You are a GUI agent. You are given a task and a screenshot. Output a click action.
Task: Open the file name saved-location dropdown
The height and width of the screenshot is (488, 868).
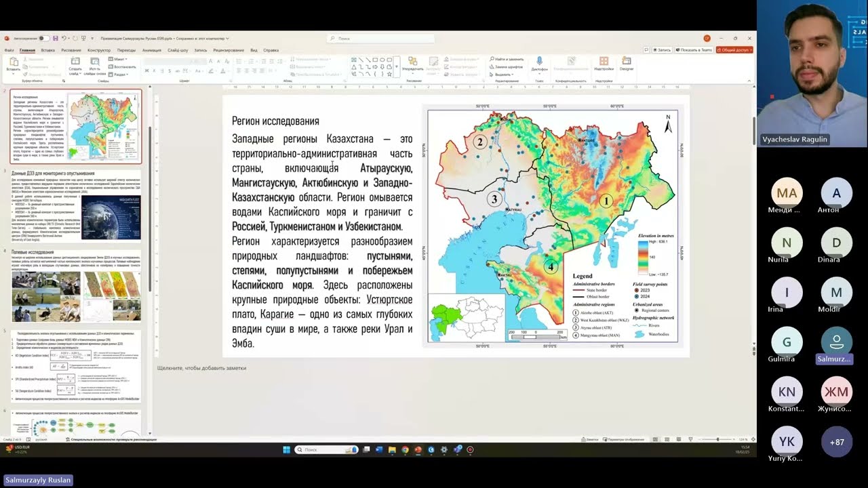coord(228,39)
